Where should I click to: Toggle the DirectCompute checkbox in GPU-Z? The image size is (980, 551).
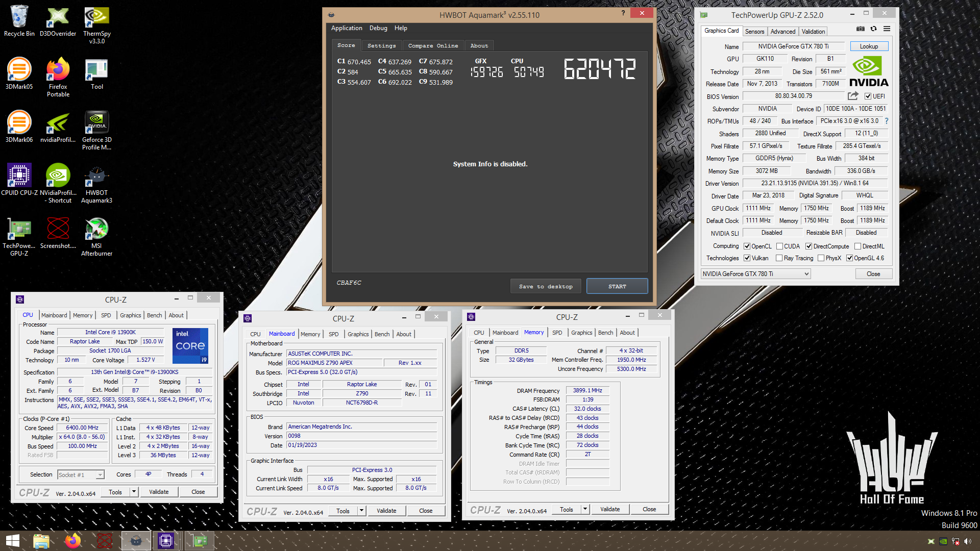809,246
